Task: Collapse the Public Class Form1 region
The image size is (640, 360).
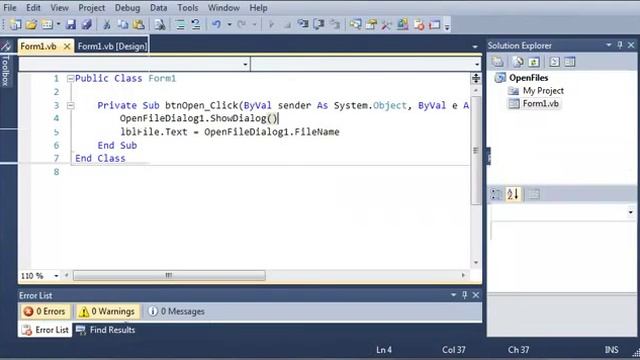Action: (71, 78)
